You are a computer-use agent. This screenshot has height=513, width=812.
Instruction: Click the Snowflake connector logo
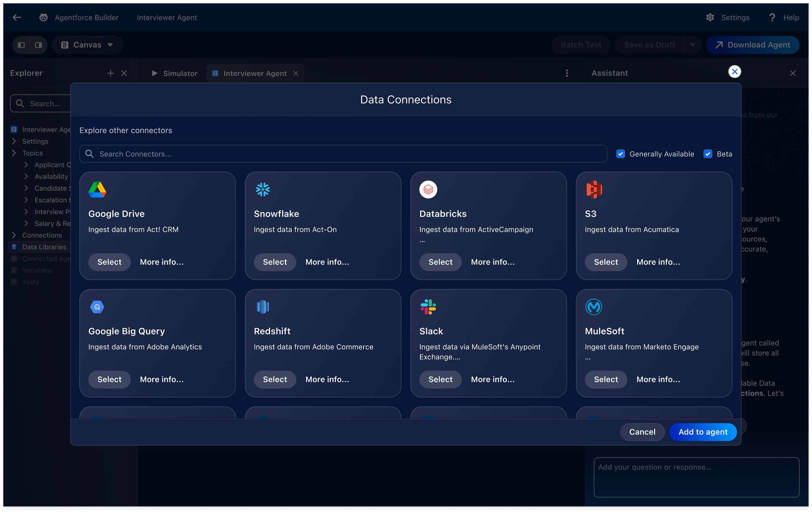[263, 189]
